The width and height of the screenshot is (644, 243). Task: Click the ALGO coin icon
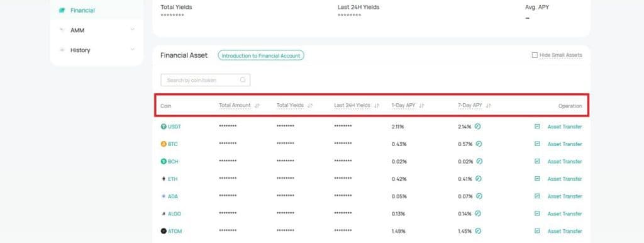pos(164,214)
